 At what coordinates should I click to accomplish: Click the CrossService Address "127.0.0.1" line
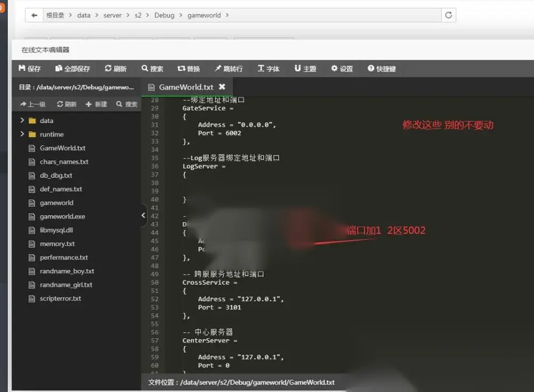(x=241, y=299)
